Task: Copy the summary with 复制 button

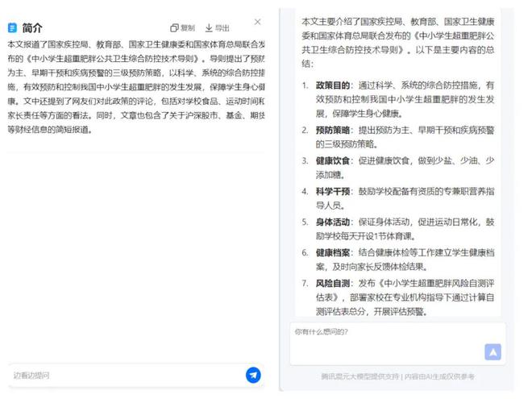Action: (182, 28)
